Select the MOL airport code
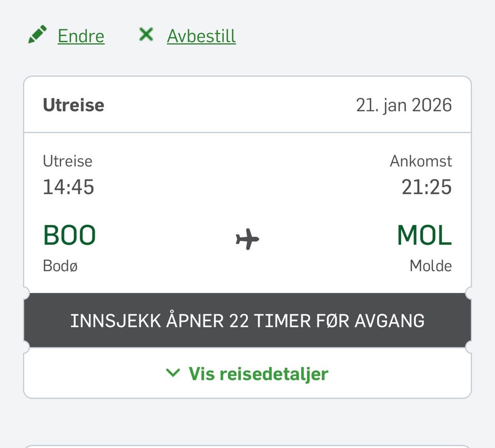Viewport: 495px width, 448px height. 424,235
